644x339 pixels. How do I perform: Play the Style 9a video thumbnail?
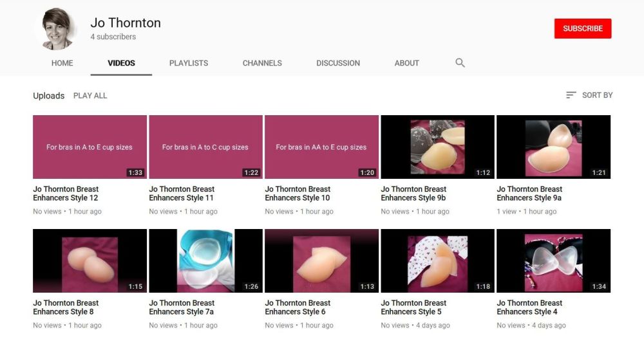553,147
